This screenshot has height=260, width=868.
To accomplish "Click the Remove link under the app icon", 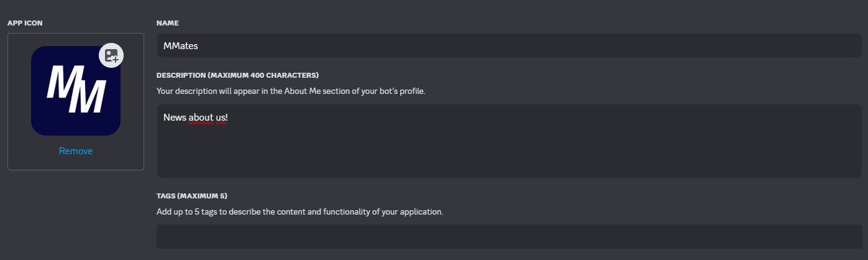I will tap(76, 151).
